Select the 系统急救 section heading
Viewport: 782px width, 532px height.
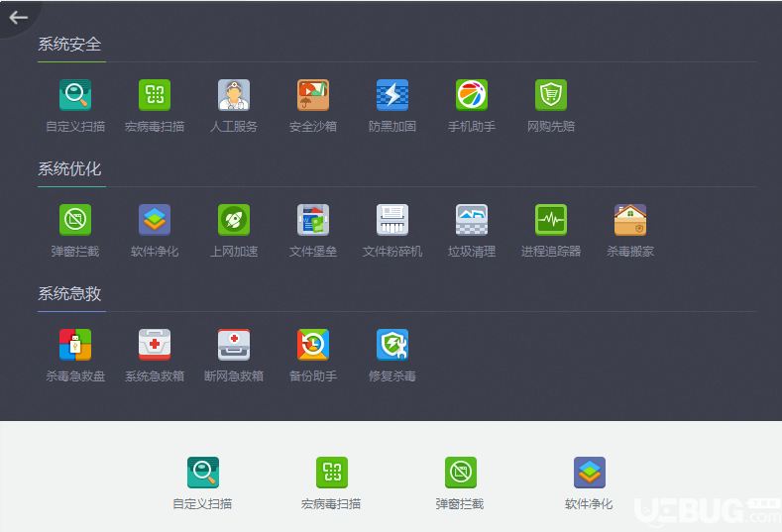click(x=69, y=293)
